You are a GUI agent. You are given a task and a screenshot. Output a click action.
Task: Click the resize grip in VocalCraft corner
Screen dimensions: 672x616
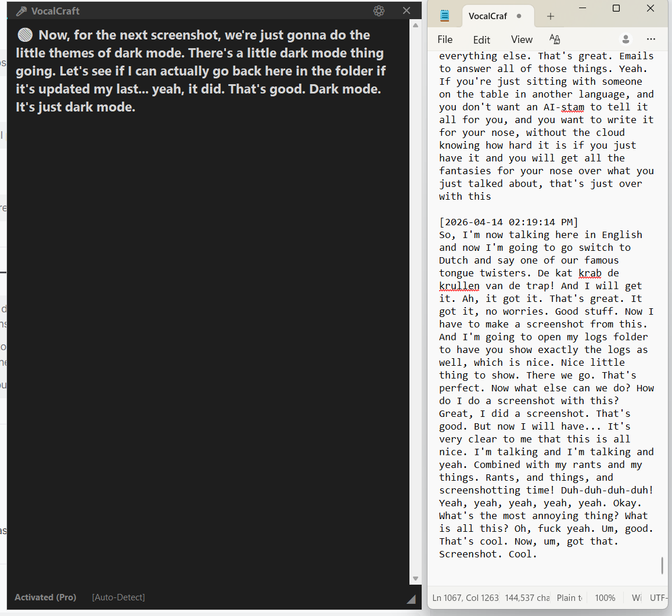(411, 598)
